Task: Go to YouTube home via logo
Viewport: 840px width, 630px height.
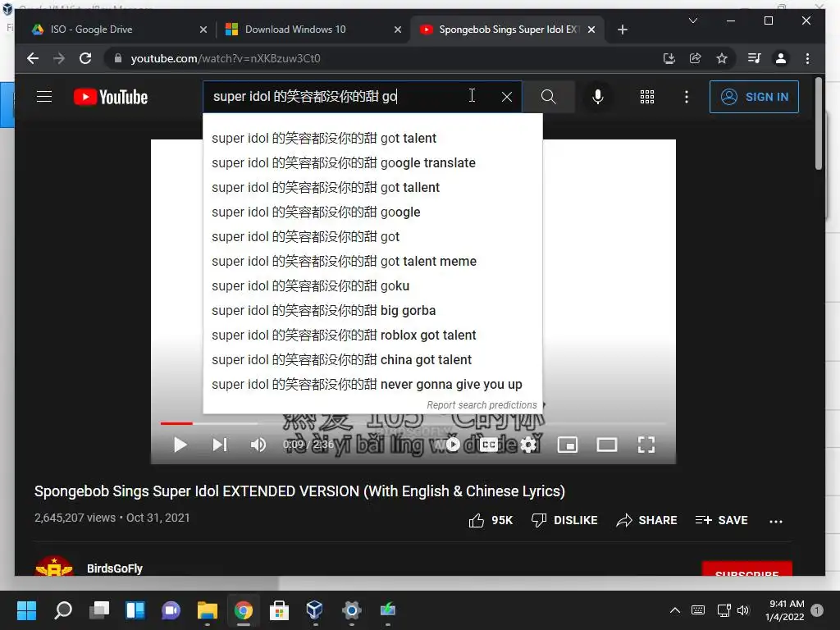Action: [111, 97]
